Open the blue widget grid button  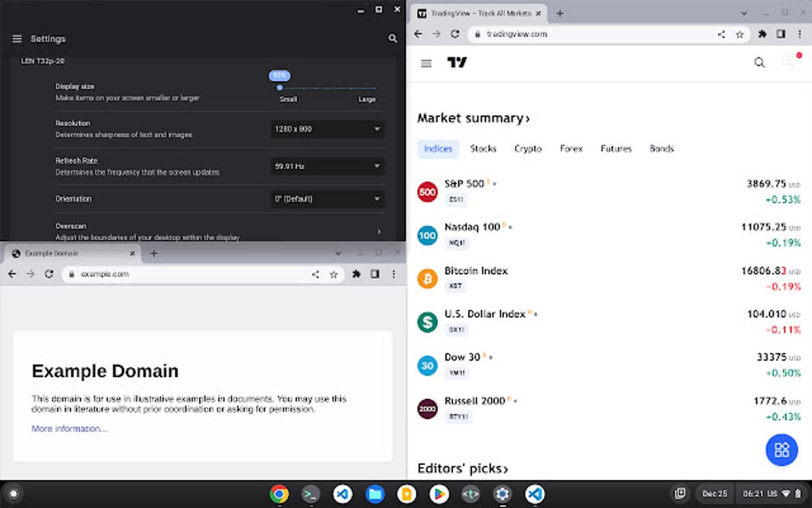click(x=781, y=450)
